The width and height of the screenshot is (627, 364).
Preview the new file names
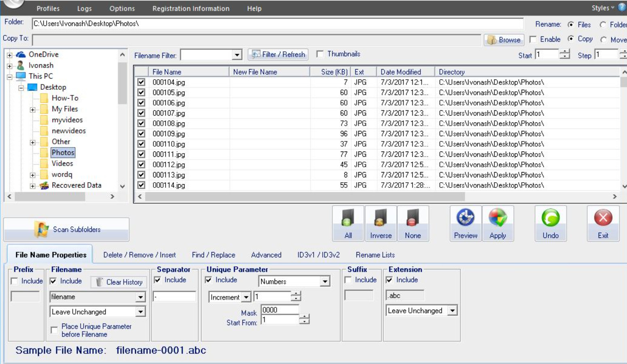tap(466, 223)
